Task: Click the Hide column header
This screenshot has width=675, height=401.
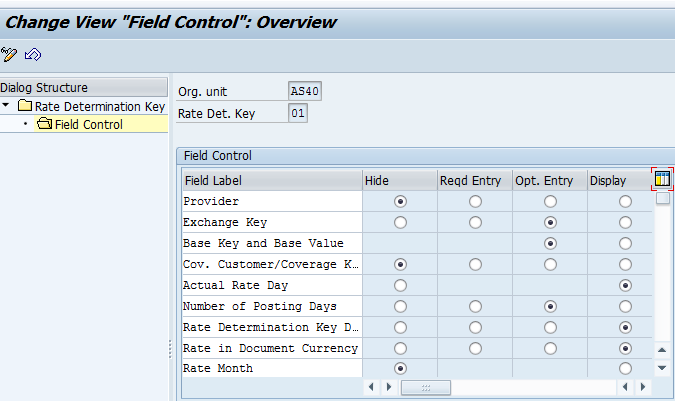Action: pyautogui.click(x=378, y=180)
